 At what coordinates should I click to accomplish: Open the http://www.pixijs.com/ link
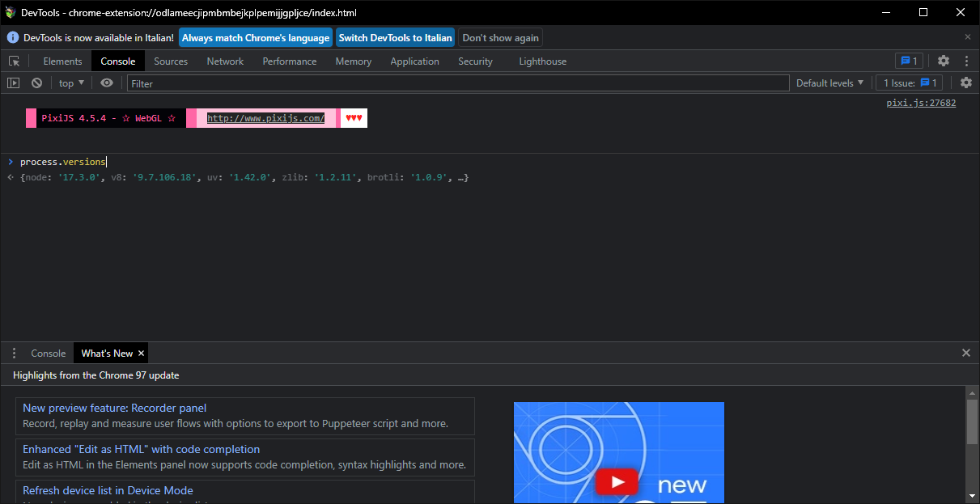point(266,118)
